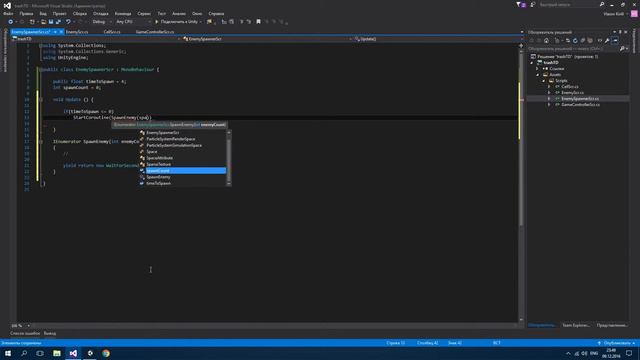Switch to the GameControllerScr.cs tab
Viewport: 640px width, 360px height.
tap(155, 32)
